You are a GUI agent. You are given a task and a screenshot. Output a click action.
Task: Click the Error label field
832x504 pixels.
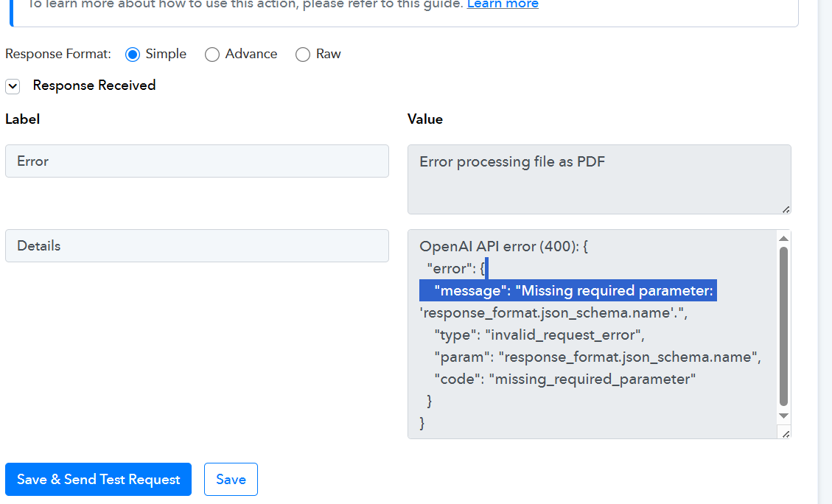click(x=197, y=161)
